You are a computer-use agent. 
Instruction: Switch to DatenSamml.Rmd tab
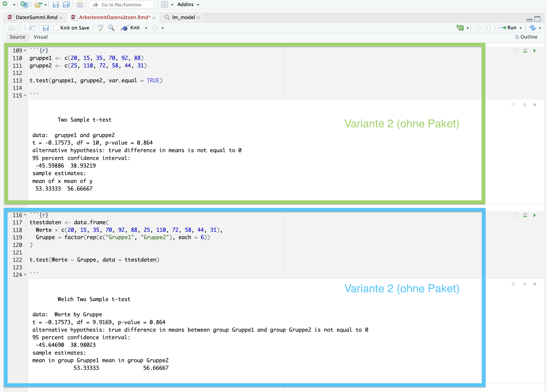click(36, 17)
